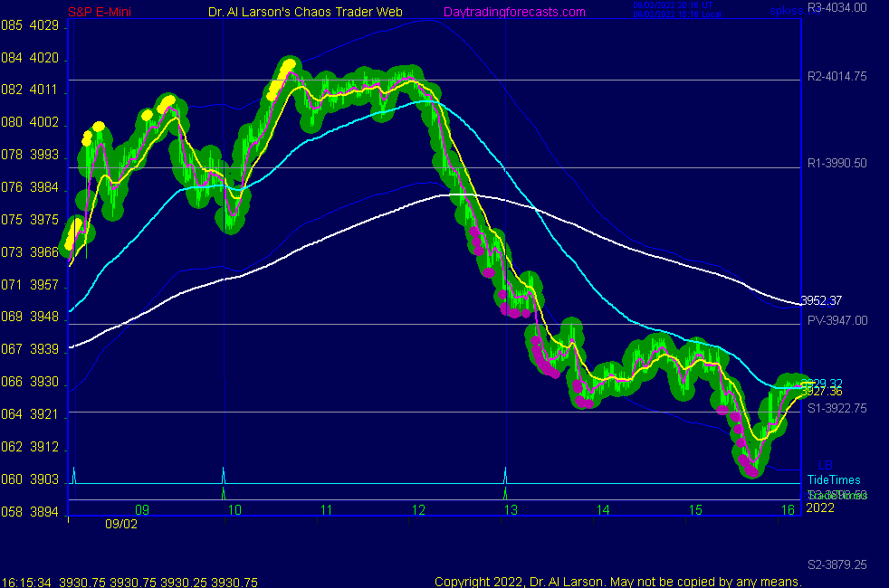This screenshot has width=889, height=588.
Task: Click the first tide time spike before 09
Action: (74, 475)
